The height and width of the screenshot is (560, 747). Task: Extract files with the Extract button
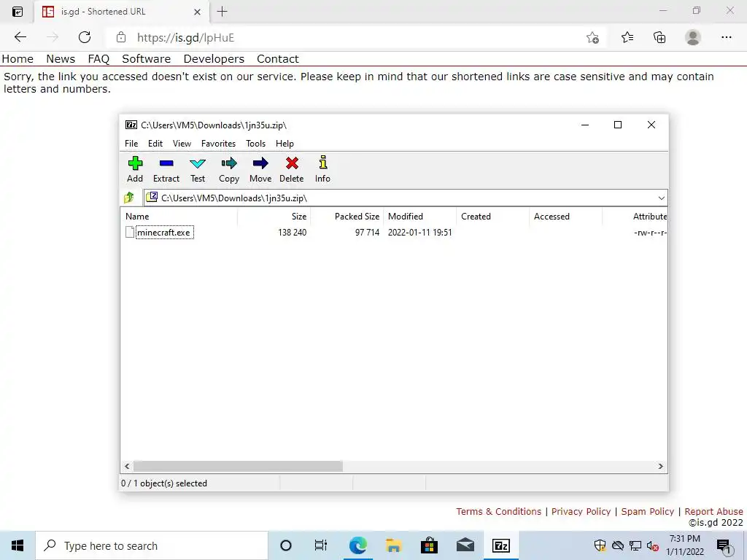click(166, 169)
